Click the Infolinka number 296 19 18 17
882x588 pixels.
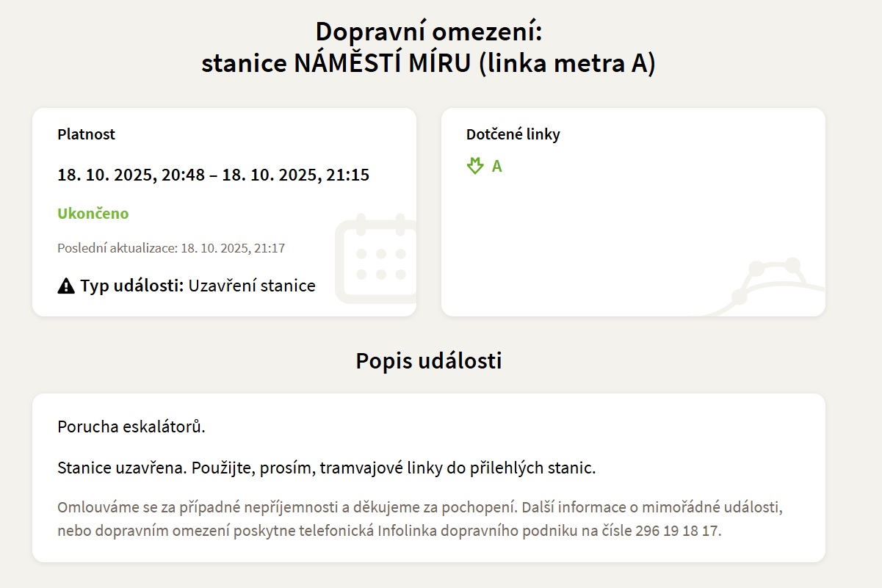(677, 531)
